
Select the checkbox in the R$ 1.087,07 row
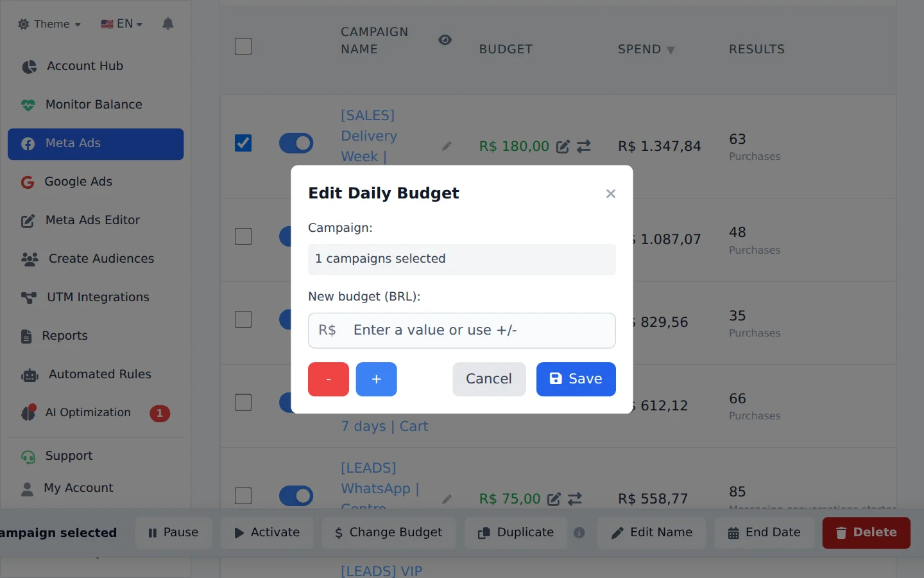[243, 236]
